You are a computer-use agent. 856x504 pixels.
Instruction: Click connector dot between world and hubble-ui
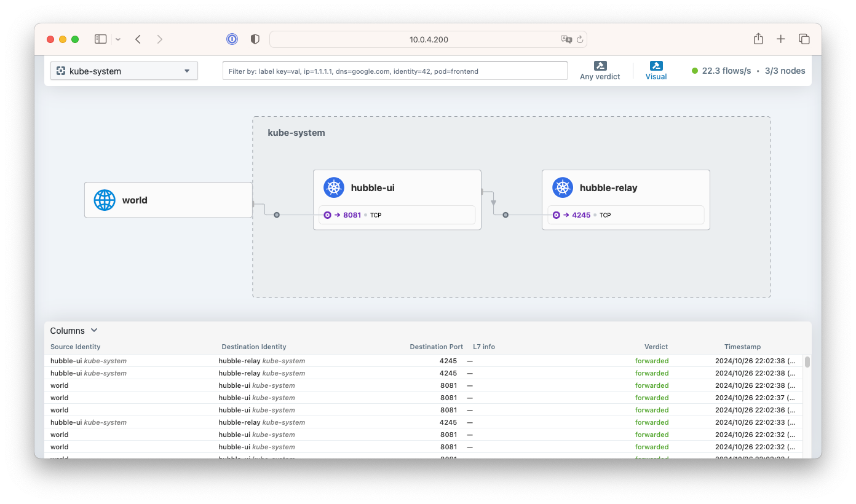pos(277,215)
